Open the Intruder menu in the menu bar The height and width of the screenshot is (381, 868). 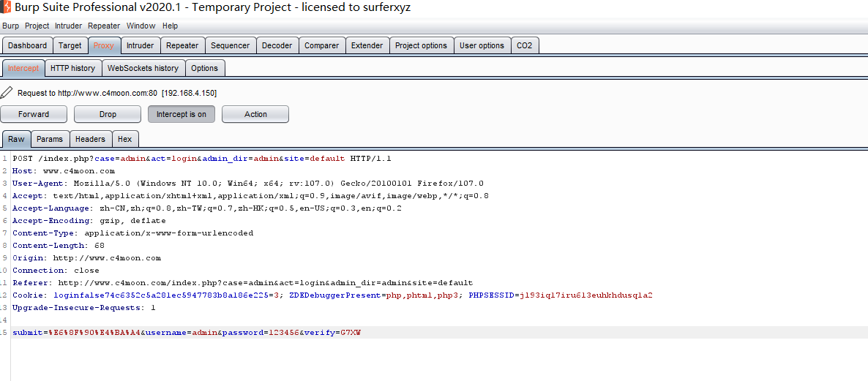click(x=68, y=26)
